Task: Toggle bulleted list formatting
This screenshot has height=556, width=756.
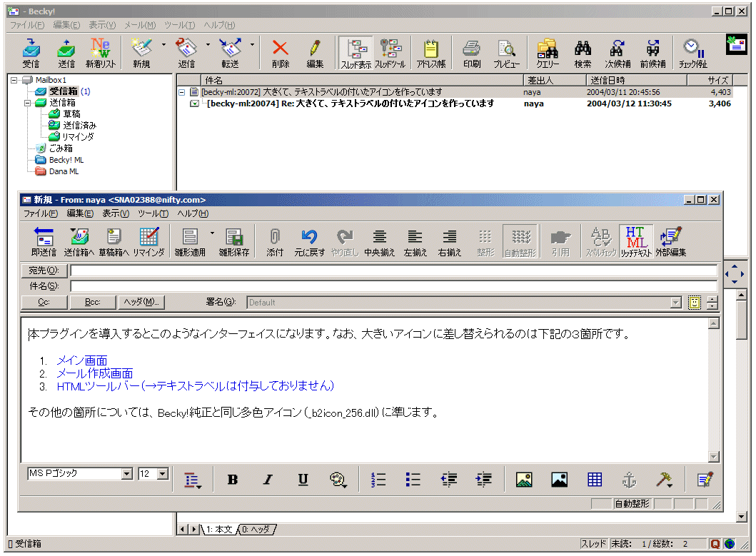Action: (413, 480)
